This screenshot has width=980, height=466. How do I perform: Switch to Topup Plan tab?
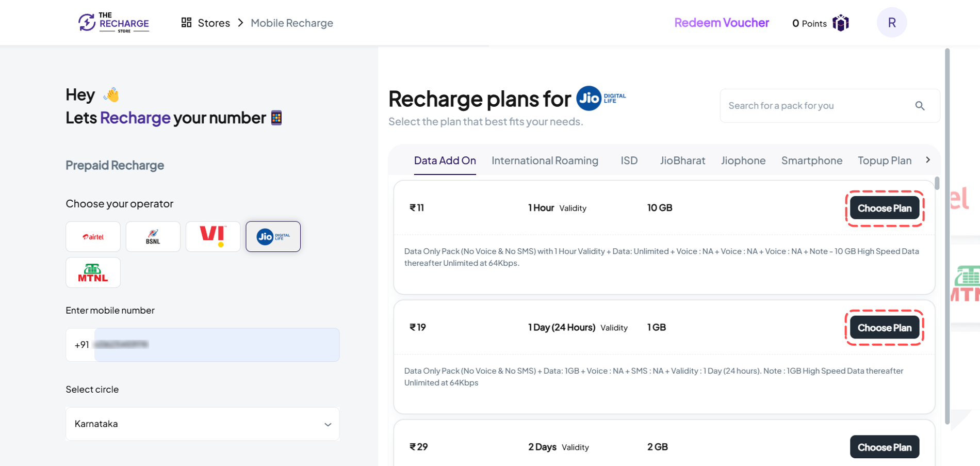(x=884, y=160)
